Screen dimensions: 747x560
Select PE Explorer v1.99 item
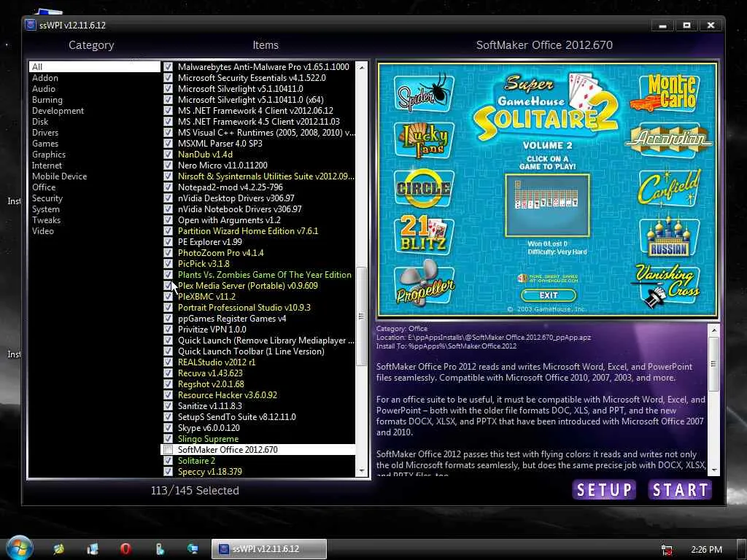[209, 242]
